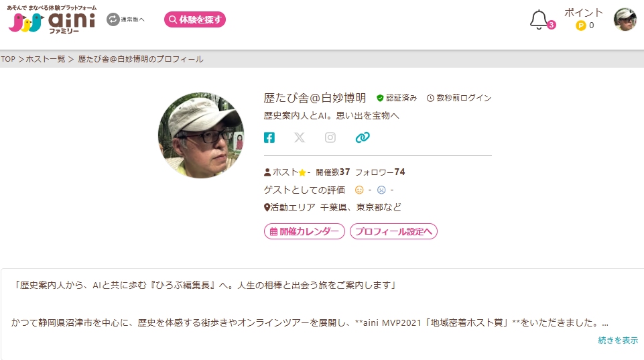Open the 開催カレンダー button
644x360 pixels.
coord(304,231)
